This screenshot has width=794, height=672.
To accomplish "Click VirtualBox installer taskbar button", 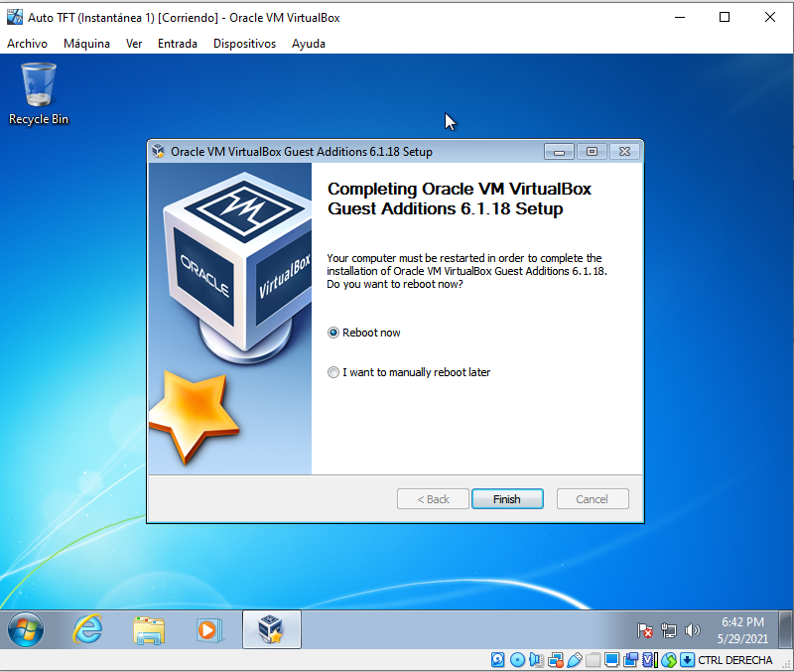I will coord(271,629).
